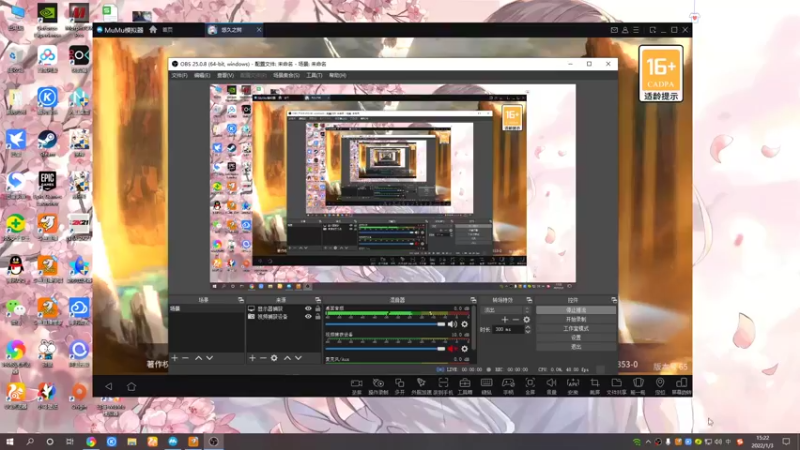Pop out the sources dock panel
800x450 pixels.
pyautogui.click(x=318, y=300)
